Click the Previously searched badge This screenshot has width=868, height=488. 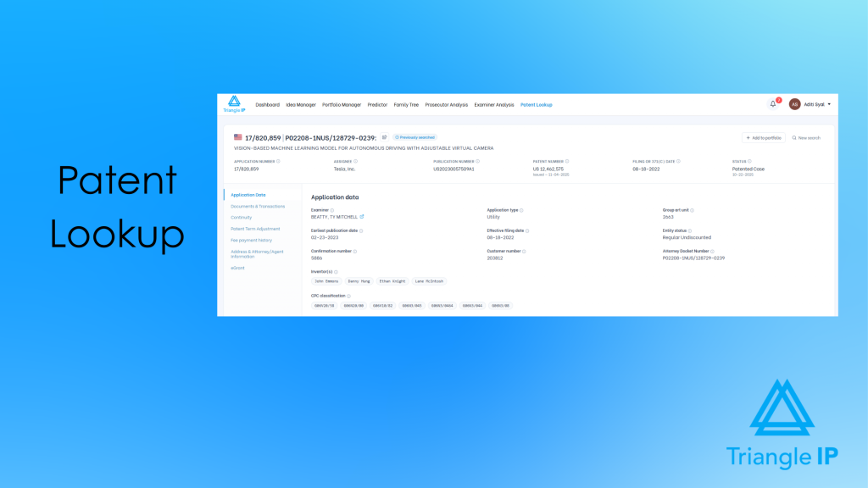click(x=415, y=137)
